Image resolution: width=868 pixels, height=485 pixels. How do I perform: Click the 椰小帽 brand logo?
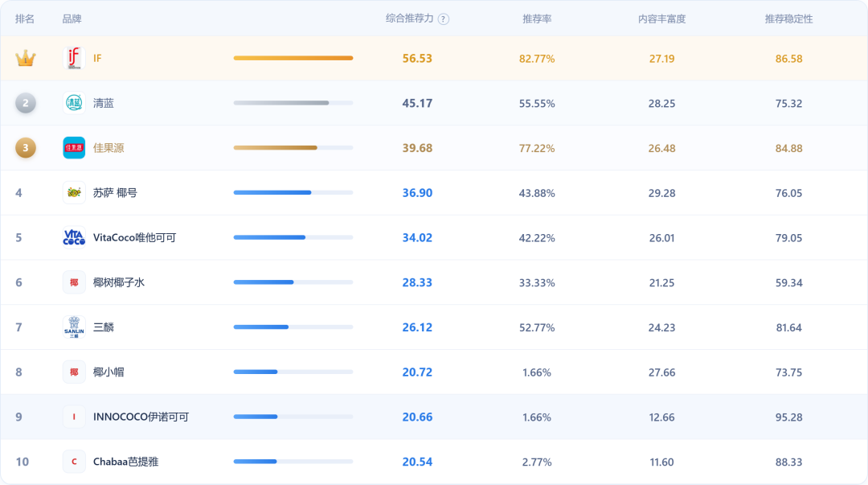tap(74, 372)
